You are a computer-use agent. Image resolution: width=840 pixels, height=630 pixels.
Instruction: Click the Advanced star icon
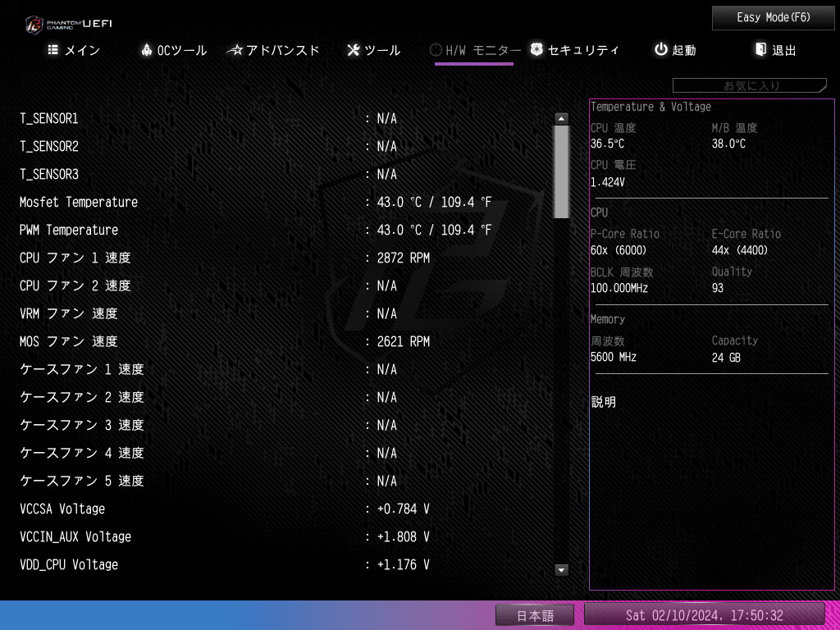point(235,50)
